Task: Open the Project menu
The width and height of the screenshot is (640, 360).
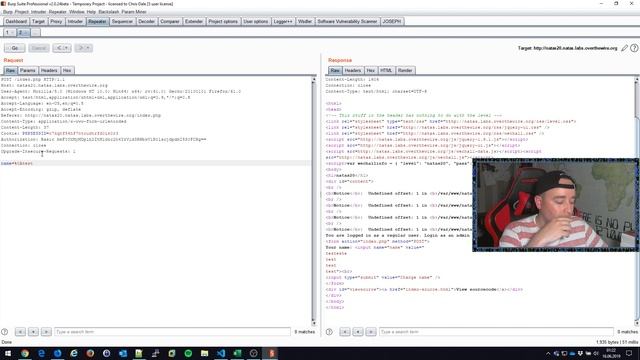Action: pos(22,12)
